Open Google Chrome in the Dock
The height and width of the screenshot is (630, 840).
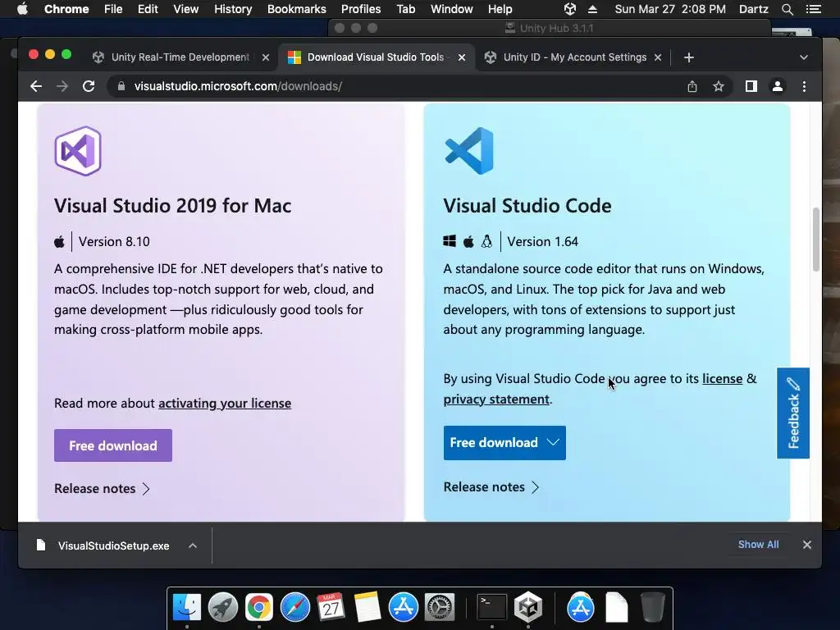coord(258,608)
